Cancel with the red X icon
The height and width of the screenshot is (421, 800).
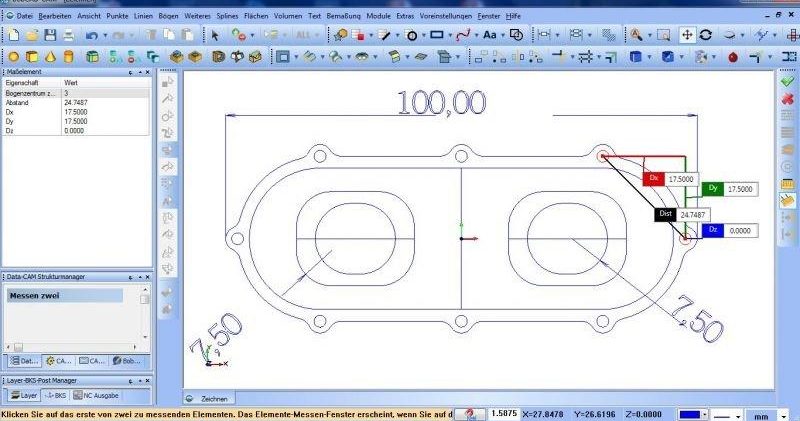click(x=787, y=98)
